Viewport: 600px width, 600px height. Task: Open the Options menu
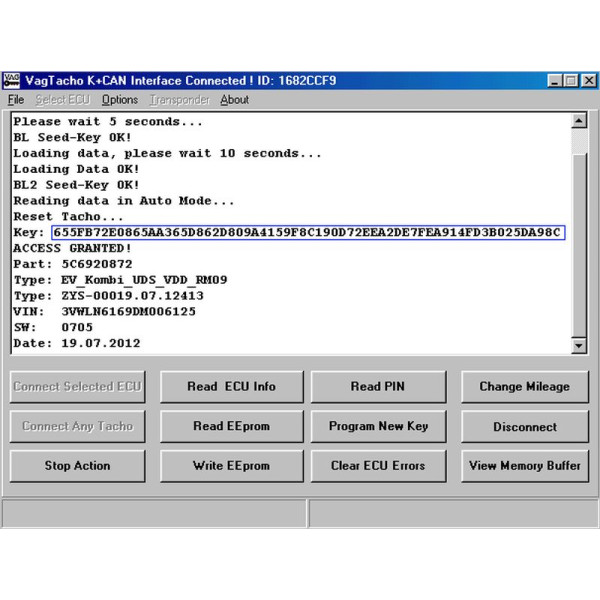120,100
